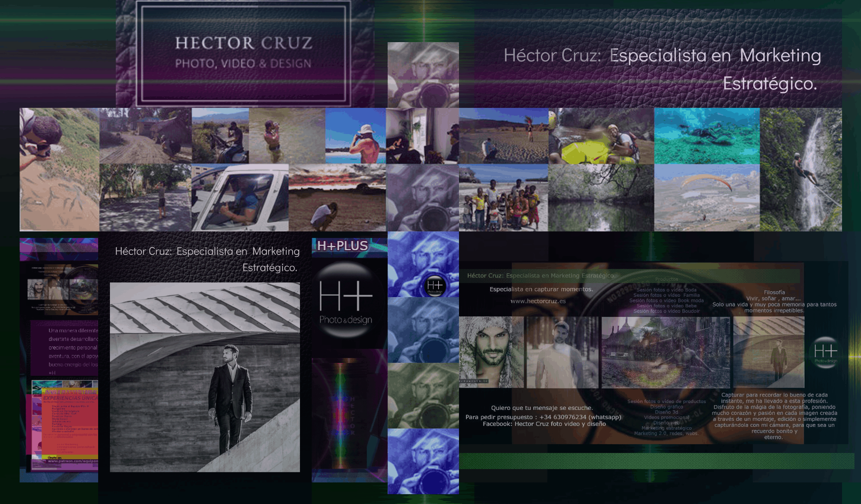
Task: Click the small H+ badge on blue portrait
Action: pyautogui.click(x=435, y=286)
